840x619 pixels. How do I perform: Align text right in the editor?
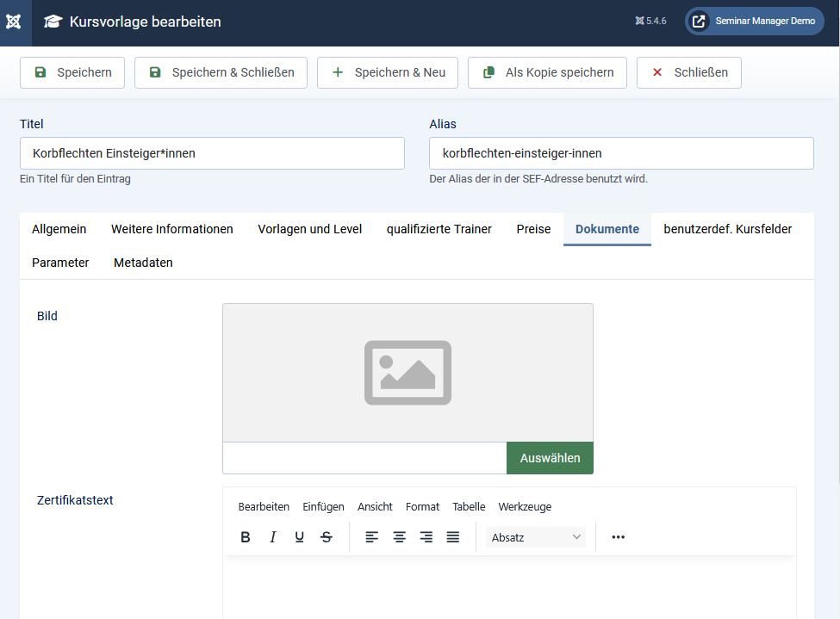(x=426, y=537)
